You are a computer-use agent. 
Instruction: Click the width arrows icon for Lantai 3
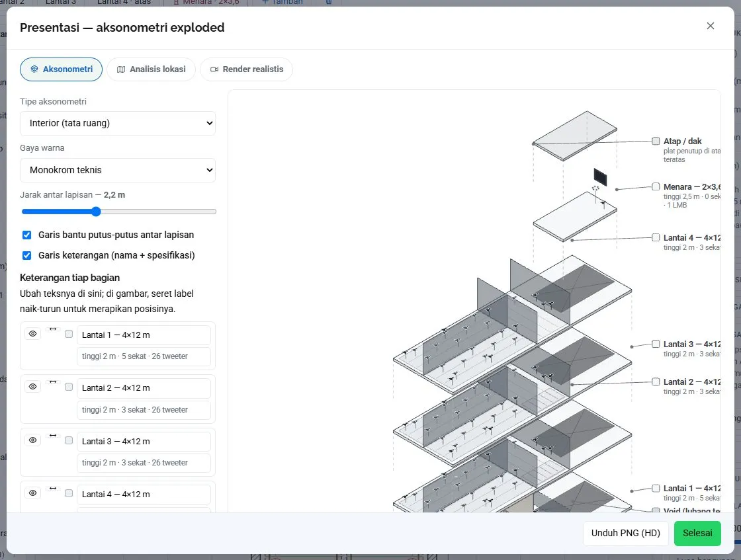pos(53,435)
